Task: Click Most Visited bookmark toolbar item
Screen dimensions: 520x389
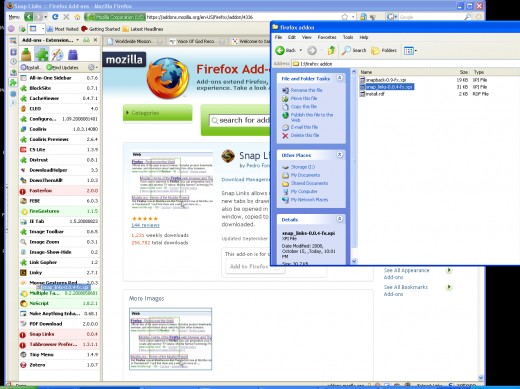Action: click(63, 29)
